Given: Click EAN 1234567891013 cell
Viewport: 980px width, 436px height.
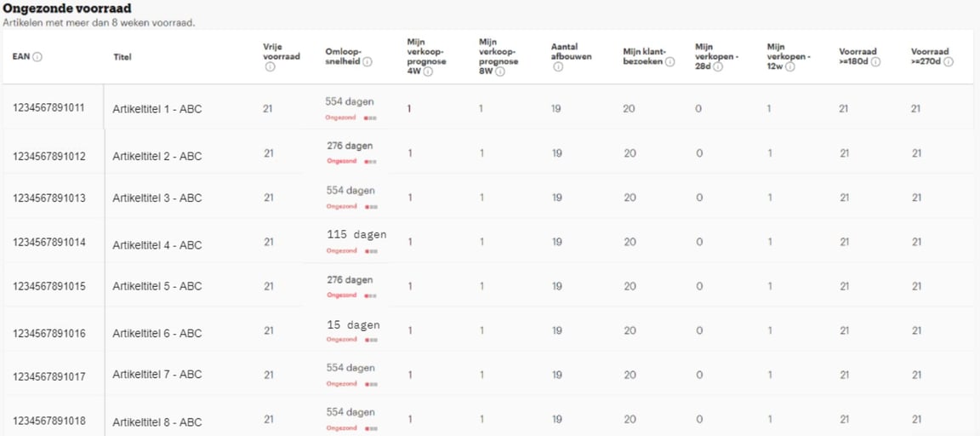Looking at the screenshot, I should pos(49,198).
